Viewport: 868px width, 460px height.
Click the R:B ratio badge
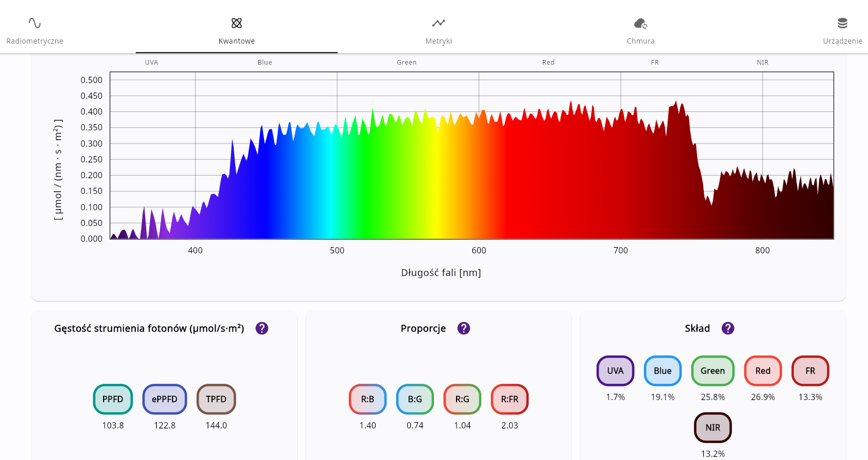coord(368,399)
